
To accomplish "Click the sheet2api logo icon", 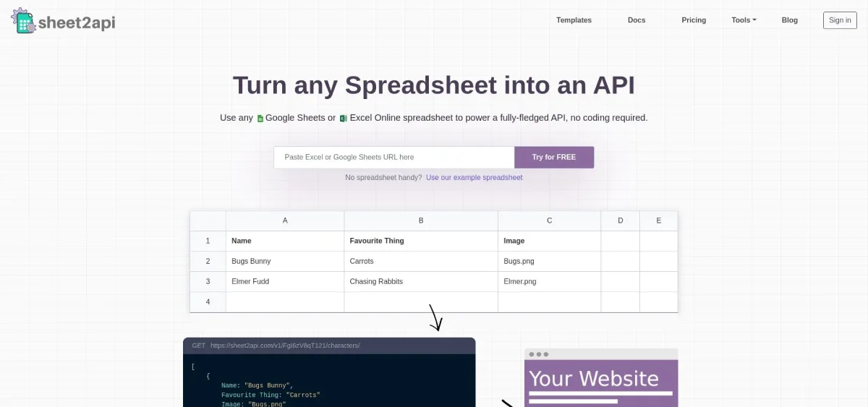I will (23, 20).
